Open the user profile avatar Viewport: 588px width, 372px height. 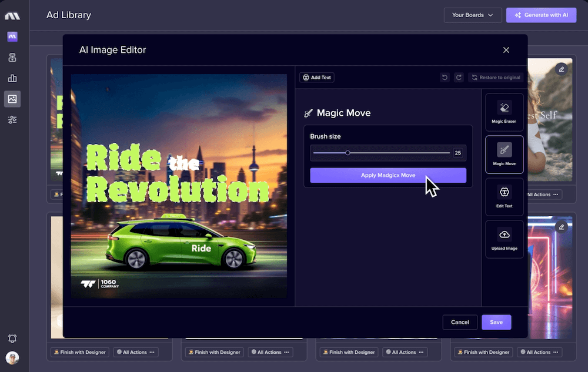pos(12,358)
